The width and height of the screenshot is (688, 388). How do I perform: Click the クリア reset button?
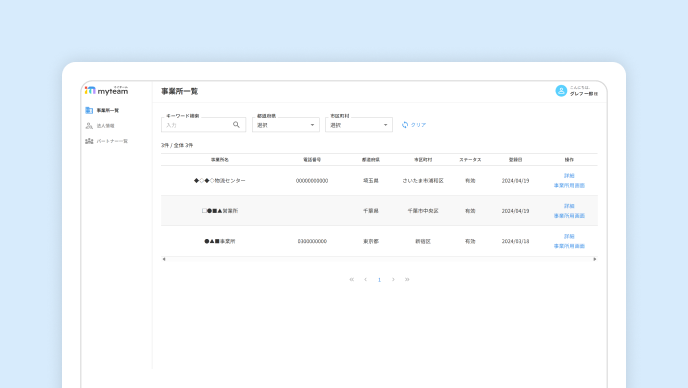414,125
